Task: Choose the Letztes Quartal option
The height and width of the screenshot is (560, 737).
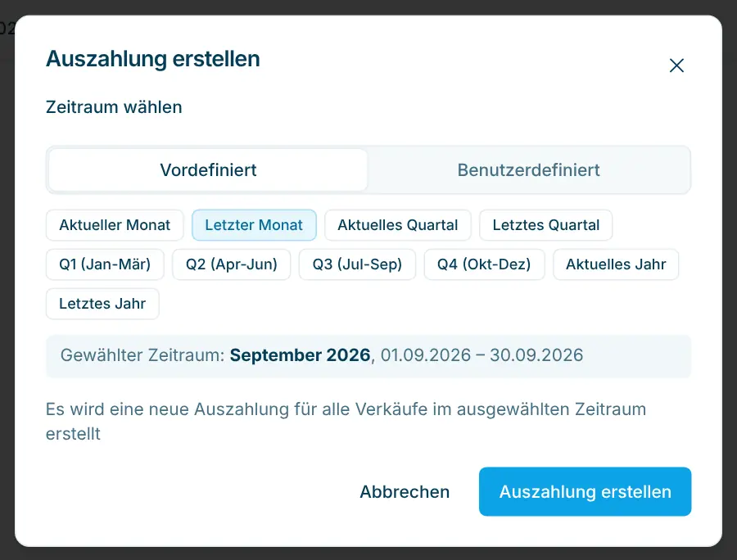Action: click(545, 225)
